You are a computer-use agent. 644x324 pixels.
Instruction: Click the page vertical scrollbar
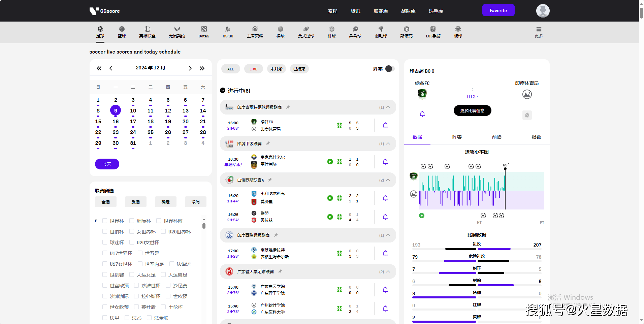tap(641, 13)
